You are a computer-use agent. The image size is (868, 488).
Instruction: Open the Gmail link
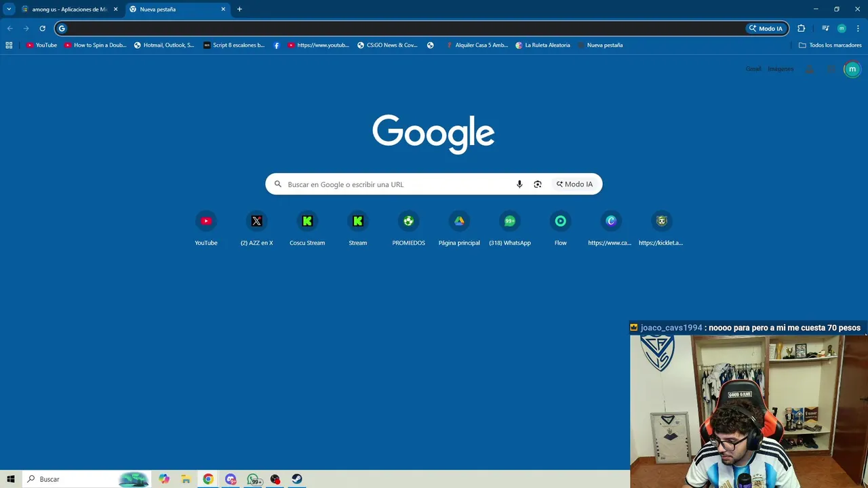click(x=753, y=69)
